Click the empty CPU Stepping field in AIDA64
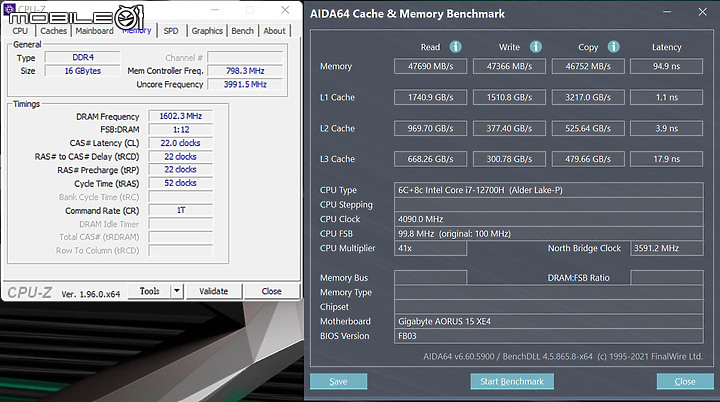 [549, 204]
